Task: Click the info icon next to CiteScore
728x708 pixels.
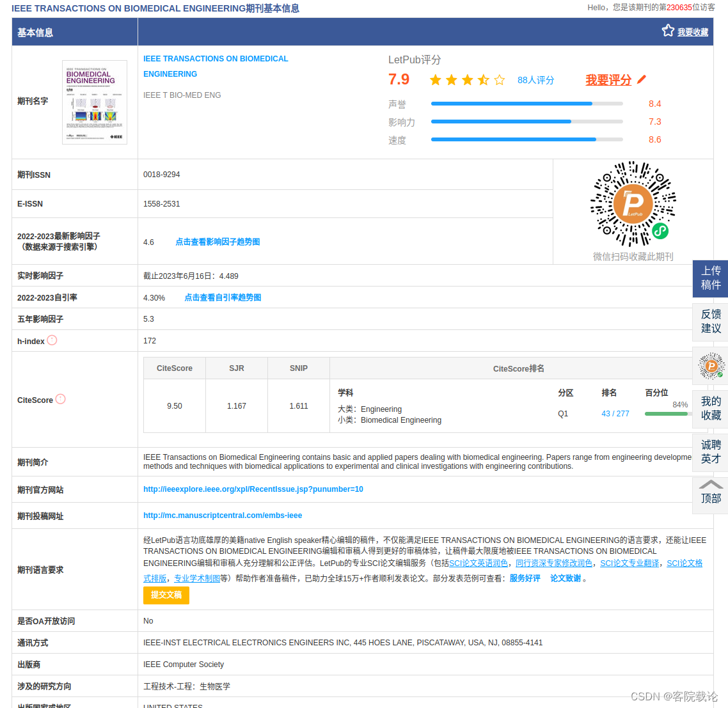Action: (x=60, y=399)
